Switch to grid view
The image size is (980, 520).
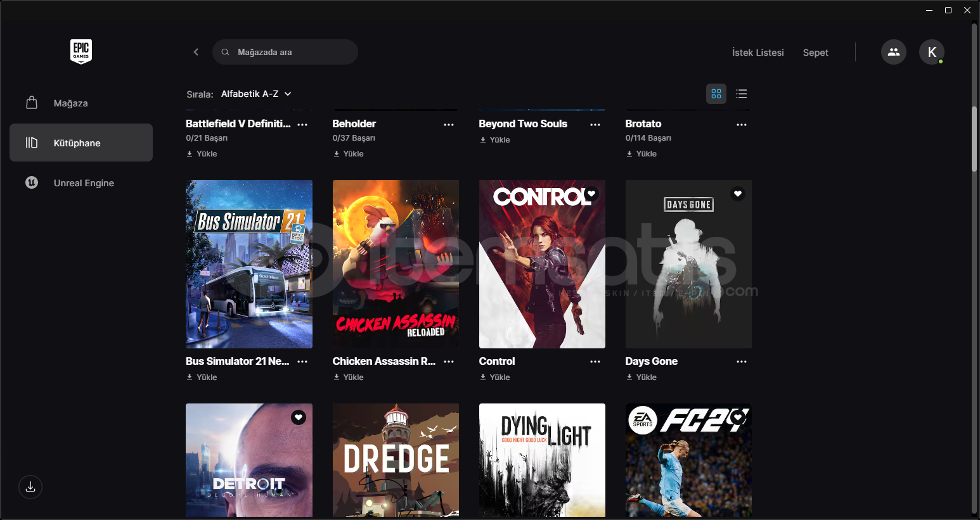tap(716, 94)
